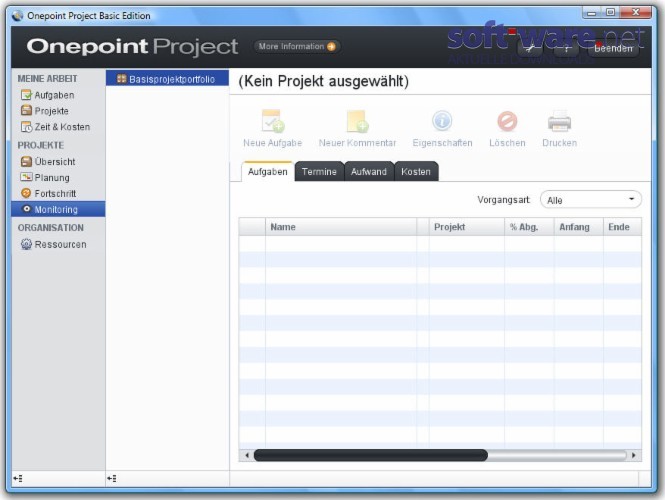
Task: Click the Onepoint Project logo
Action: (x=132, y=46)
